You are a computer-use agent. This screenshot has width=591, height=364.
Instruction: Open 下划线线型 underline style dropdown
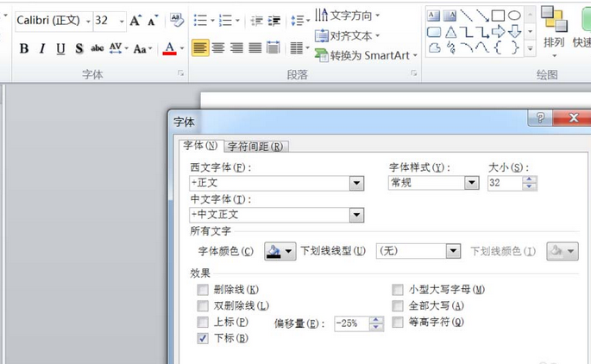453,251
